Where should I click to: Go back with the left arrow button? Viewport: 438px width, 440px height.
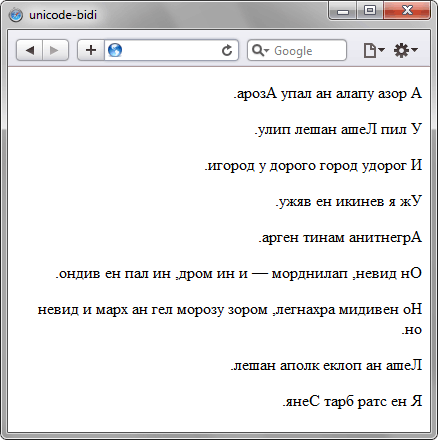pyautogui.click(x=30, y=50)
